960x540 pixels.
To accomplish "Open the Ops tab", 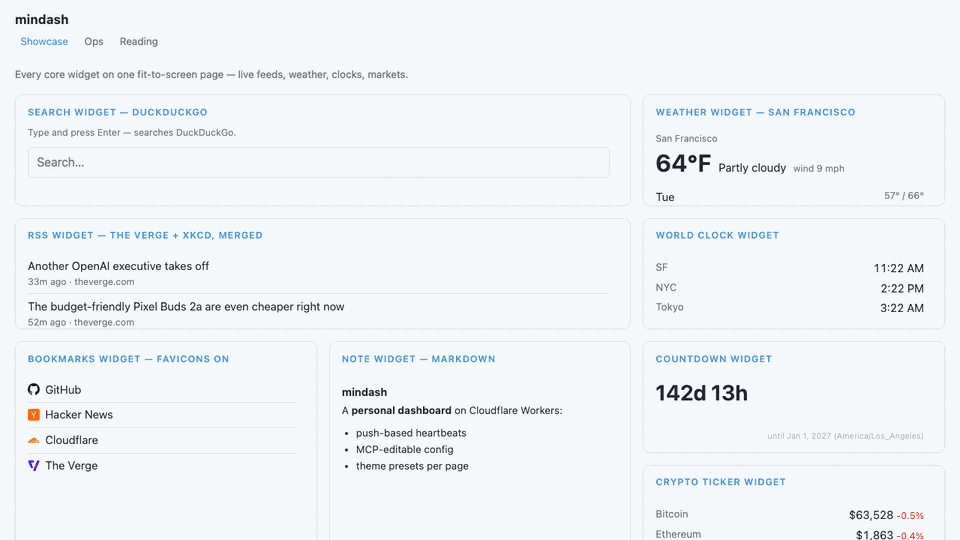I will tap(94, 42).
